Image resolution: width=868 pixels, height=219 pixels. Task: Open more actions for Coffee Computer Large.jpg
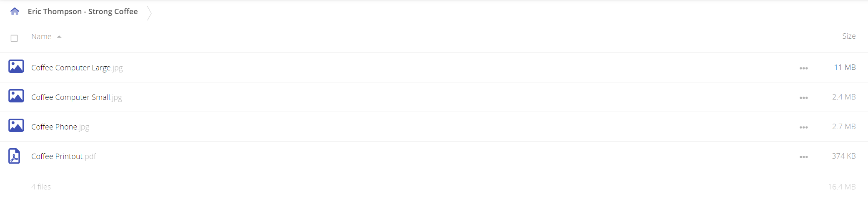pos(803,68)
